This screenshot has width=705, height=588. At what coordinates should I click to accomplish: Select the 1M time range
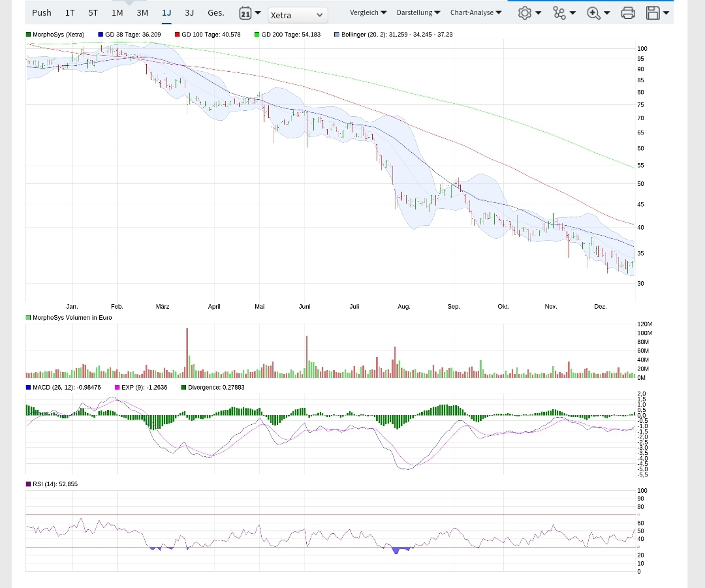[x=117, y=12]
